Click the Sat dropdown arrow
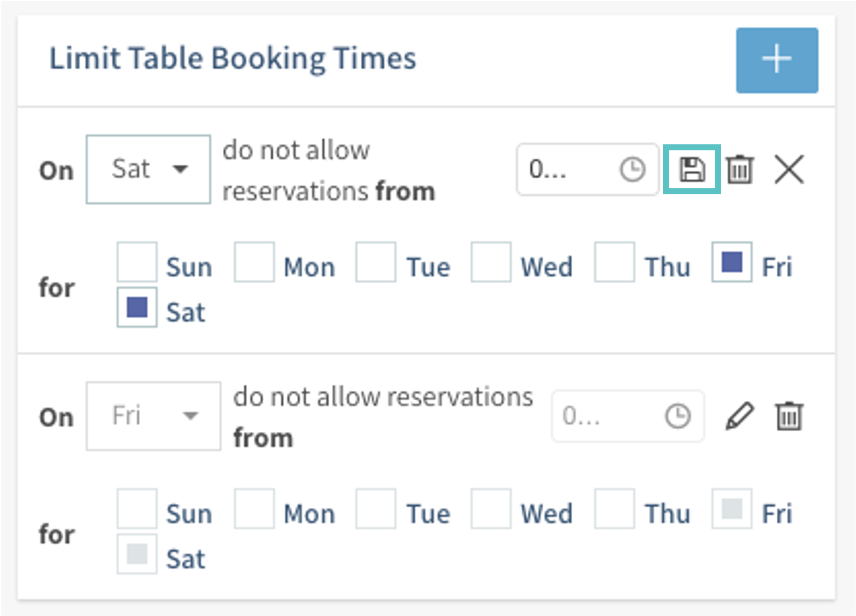The image size is (856, 616). click(180, 169)
